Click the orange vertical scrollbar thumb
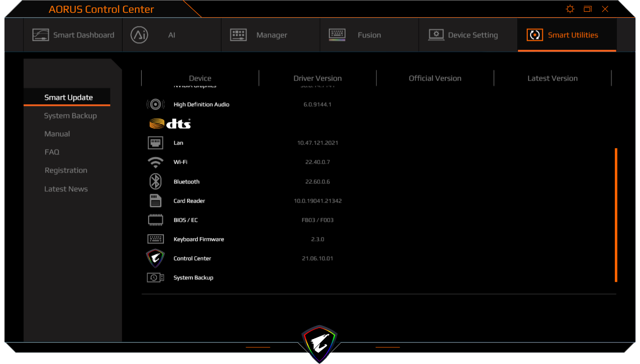The image size is (640, 364). (x=616, y=215)
